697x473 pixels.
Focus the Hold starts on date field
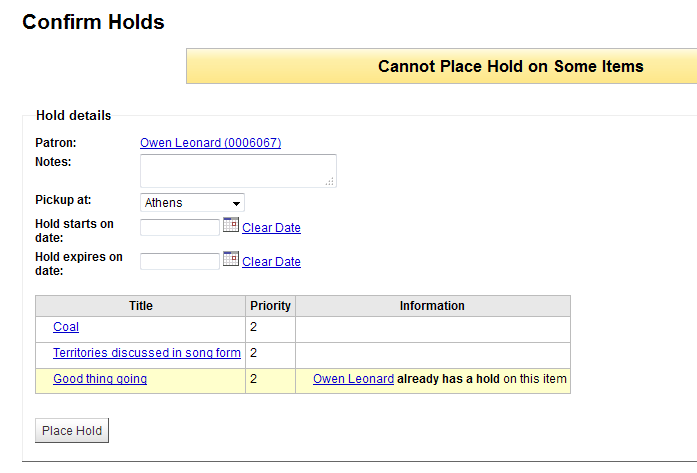tap(179, 228)
